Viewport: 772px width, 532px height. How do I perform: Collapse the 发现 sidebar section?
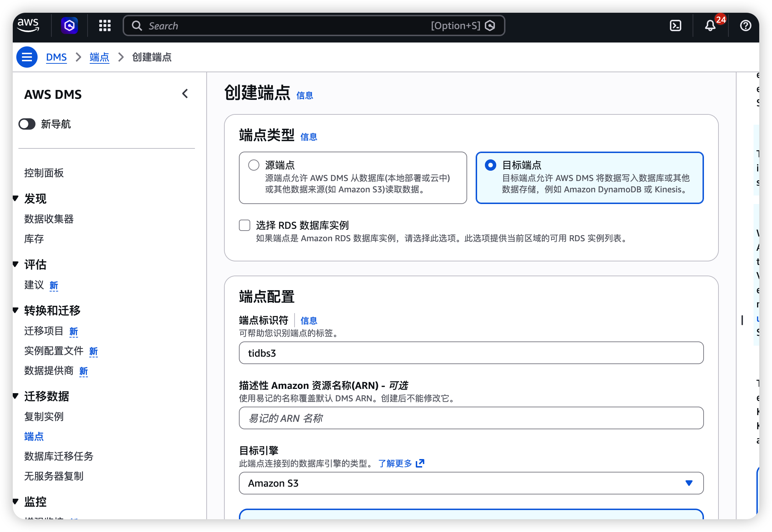16,198
